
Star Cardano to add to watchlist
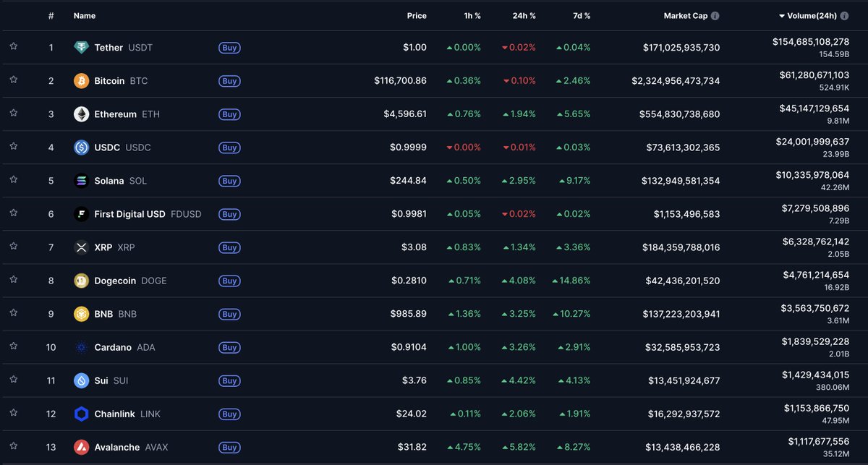[14, 346]
